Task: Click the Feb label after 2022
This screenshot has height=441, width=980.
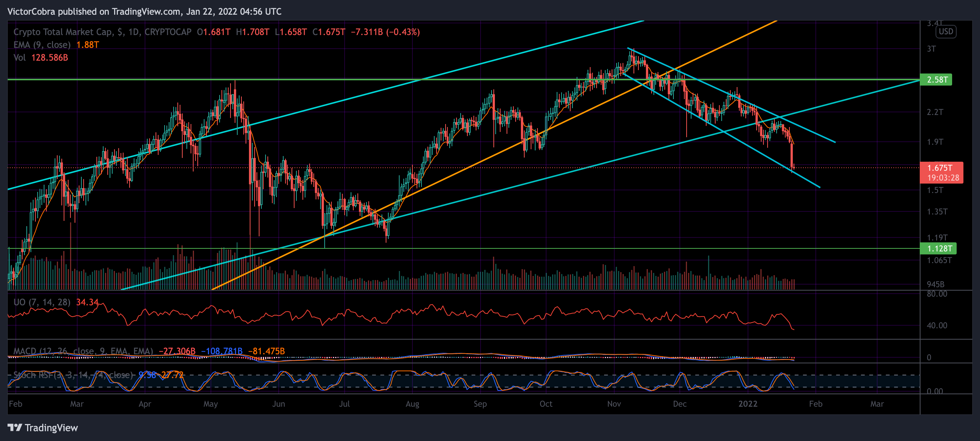Action: pos(816,404)
